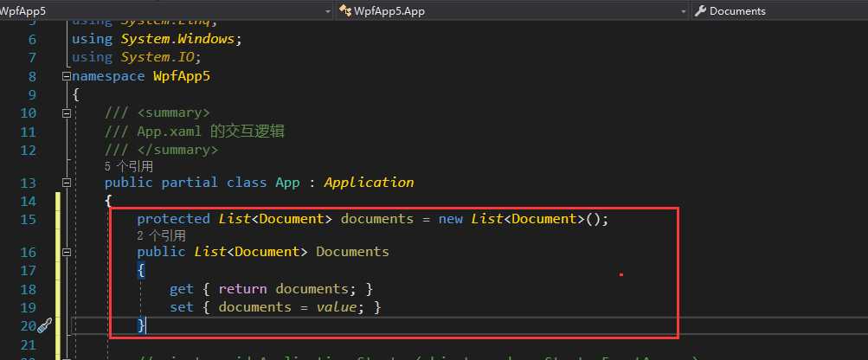The height and width of the screenshot is (360, 868).
Task: Click the partial keyword on line 13
Action: (190, 183)
